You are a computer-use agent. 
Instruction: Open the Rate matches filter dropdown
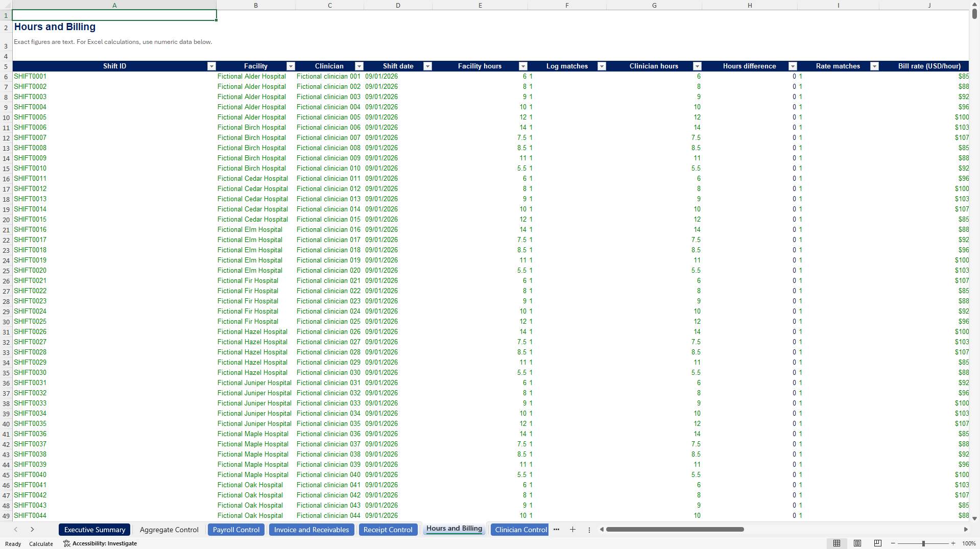click(874, 66)
